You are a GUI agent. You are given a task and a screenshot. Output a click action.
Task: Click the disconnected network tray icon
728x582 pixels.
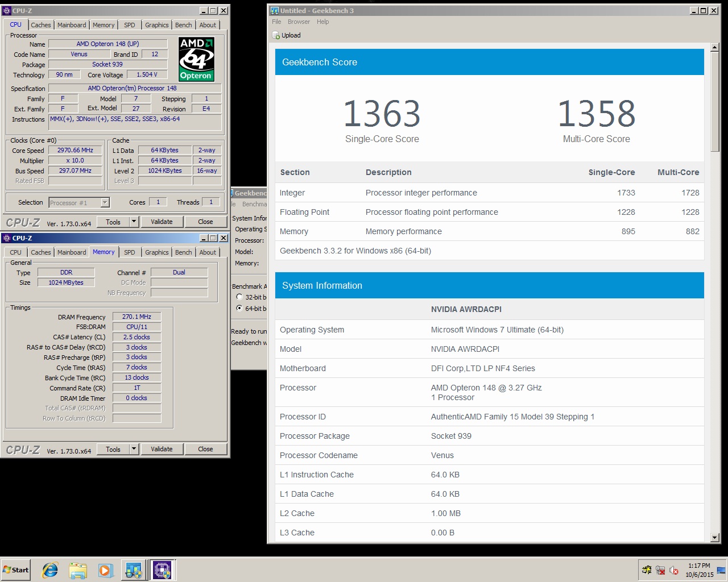660,570
